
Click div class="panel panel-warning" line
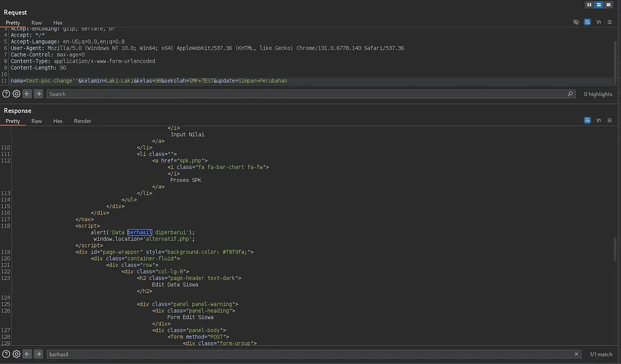[x=187, y=304]
